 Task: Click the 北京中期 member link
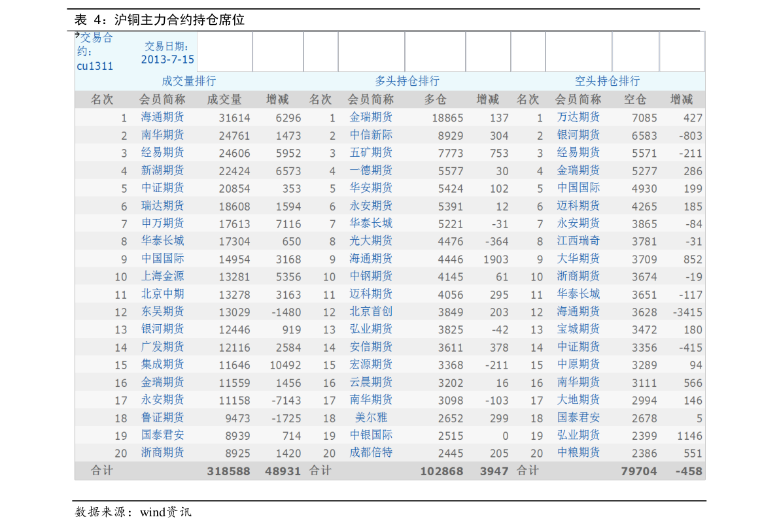click(162, 294)
